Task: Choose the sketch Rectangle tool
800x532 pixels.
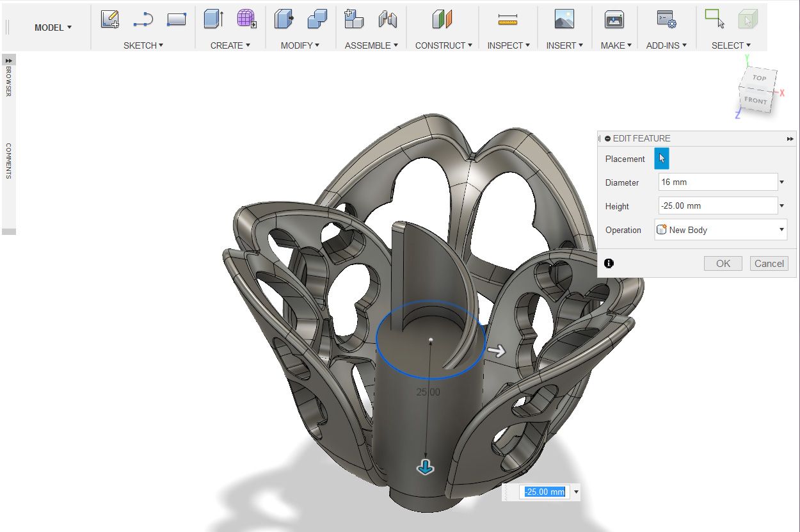Action: 177,19
